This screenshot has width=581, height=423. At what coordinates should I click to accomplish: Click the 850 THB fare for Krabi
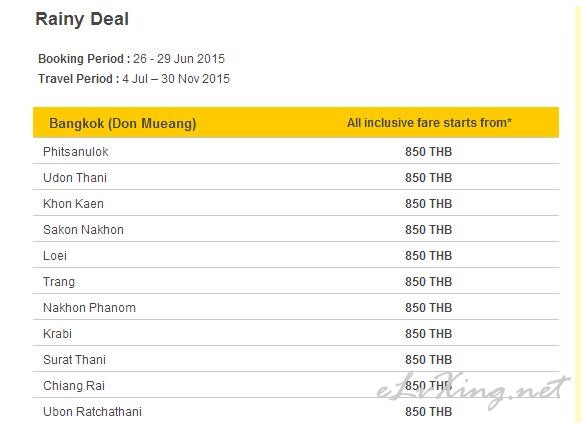tap(428, 333)
